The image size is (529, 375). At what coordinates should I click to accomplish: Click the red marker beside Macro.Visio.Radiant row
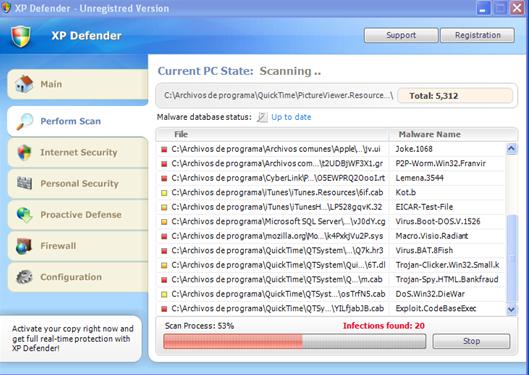click(x=164, y=236)
